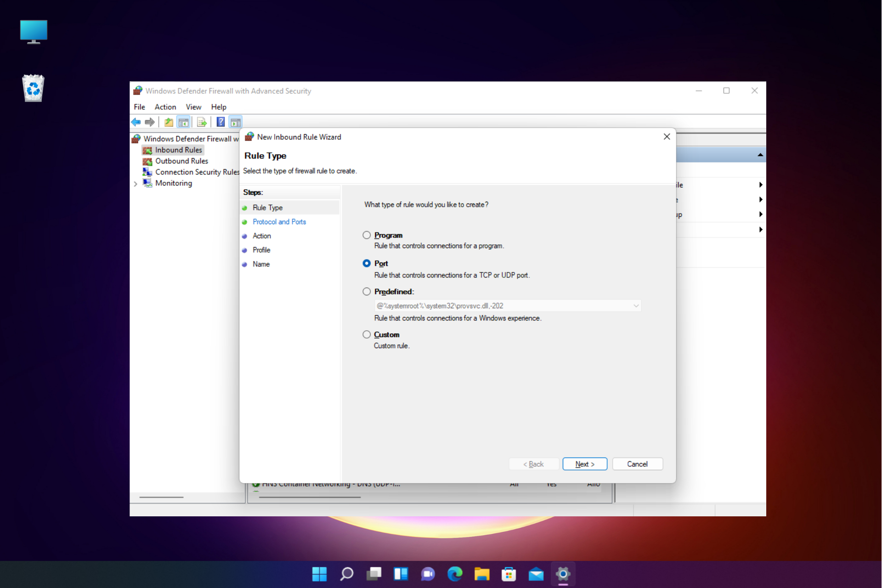Launch Microsoft Edge from the taskbar

tap(455, 574)
